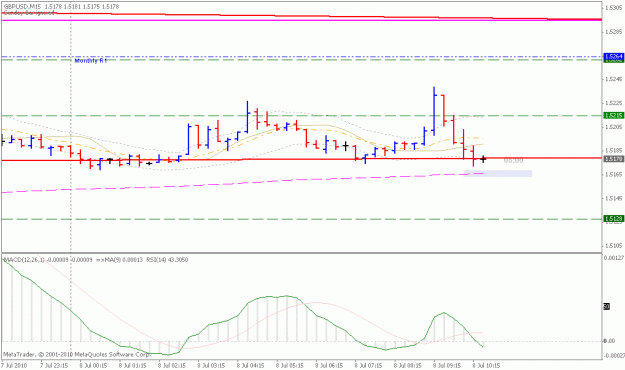
Task: Click the 8 Jul 09:15 time label
Action: [x=448, y=365]
